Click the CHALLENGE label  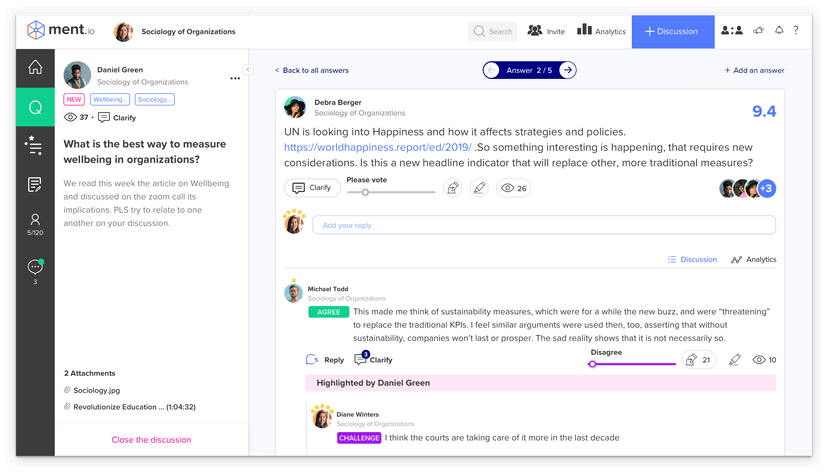[x=359, y=438]
